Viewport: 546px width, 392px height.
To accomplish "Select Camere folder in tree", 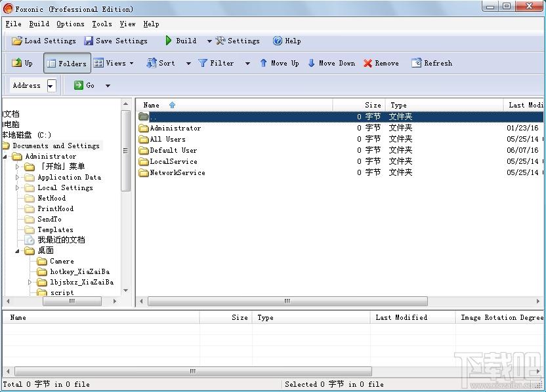I will point(62,261).
